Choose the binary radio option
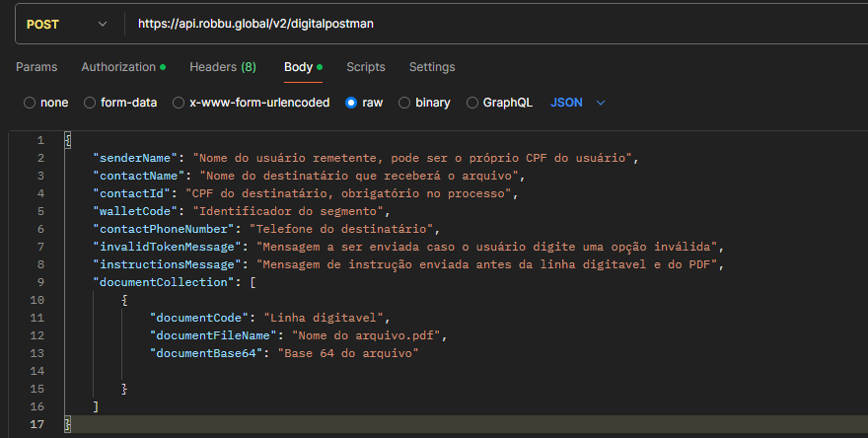 click(404, 103)
